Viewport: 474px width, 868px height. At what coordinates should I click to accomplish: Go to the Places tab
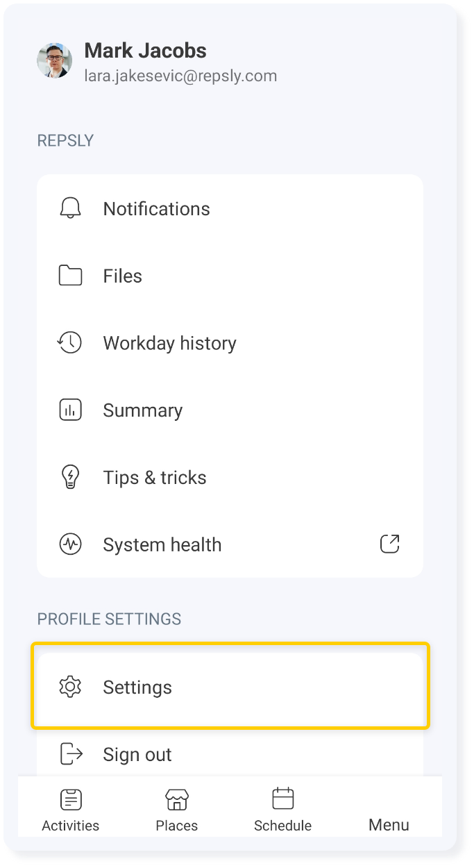(177, 810)
